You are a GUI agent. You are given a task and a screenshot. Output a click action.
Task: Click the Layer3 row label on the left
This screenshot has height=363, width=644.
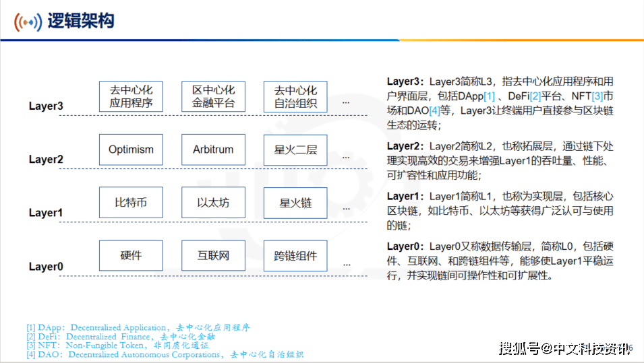coord(46,106)
